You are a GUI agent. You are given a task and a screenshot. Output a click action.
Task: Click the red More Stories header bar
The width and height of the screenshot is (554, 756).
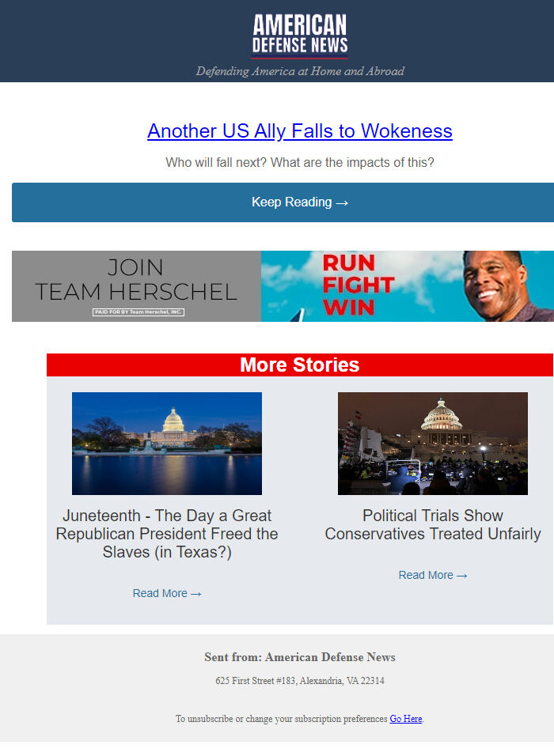click(x=300, y=365)
